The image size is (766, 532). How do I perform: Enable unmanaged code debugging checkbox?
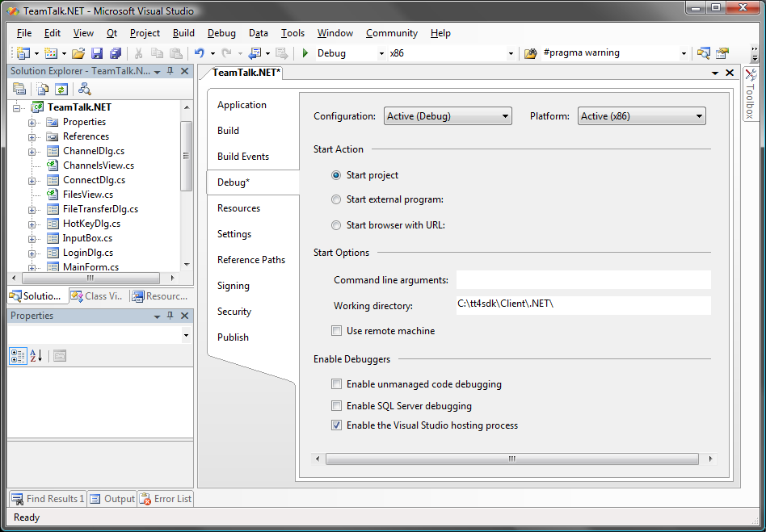[336, 384]
